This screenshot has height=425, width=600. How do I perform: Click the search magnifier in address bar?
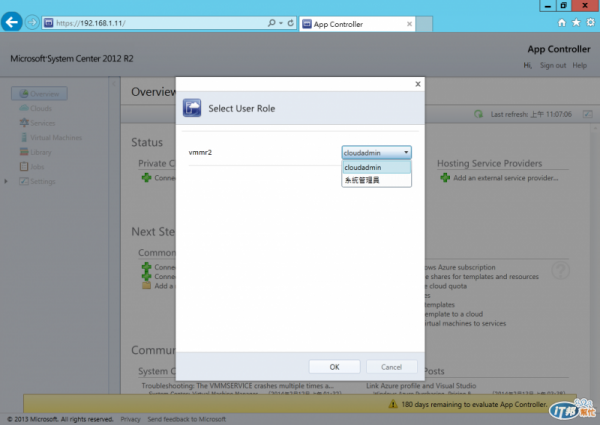click(x=271, y=23)
